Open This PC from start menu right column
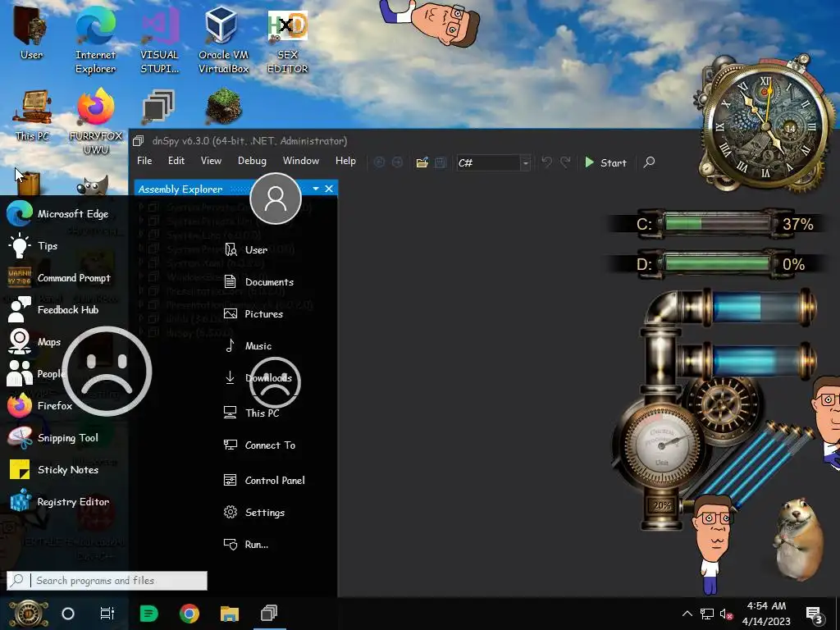Screen dimensions: 840x630 click(x=252, y=413)
